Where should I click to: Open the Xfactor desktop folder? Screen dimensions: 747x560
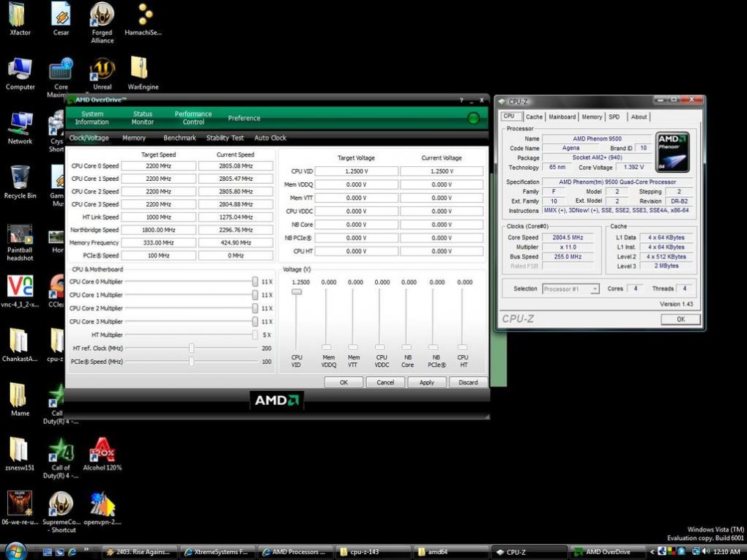20,19
